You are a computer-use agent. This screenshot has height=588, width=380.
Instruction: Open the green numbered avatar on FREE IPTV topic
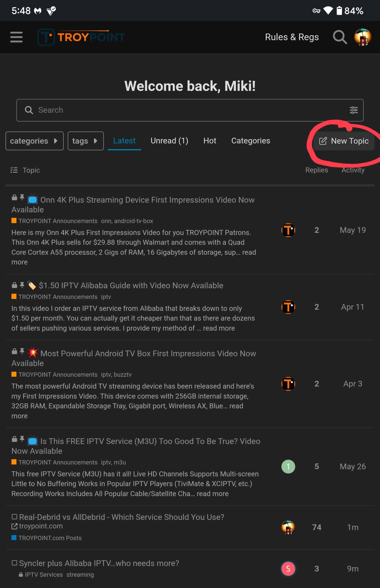point(288,466)
